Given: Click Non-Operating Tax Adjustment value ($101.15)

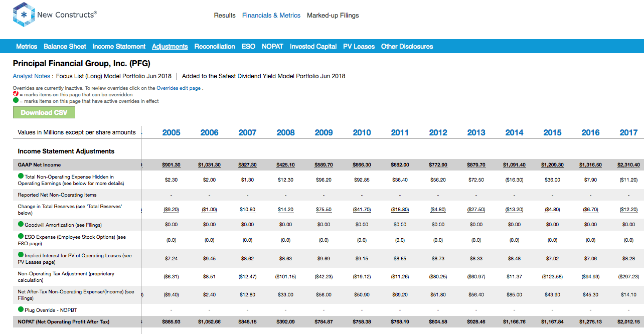Looking at the screenshot, I should pos(285,277).
